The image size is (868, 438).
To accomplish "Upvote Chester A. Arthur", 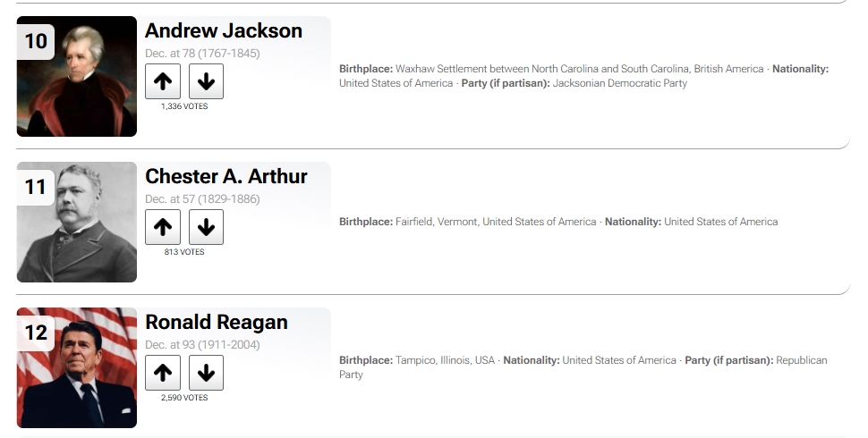I will pos(163,227).
